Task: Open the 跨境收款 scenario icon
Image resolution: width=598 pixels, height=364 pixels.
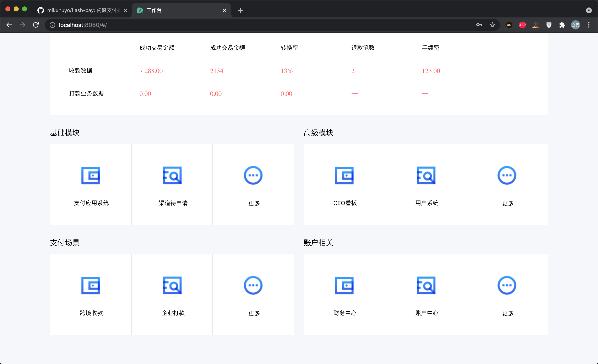Action: pos(91,285)
